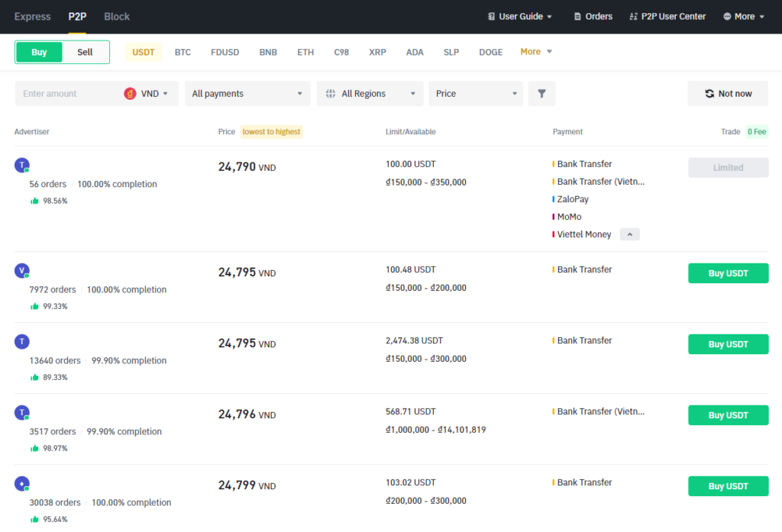Open the All payments dropdown
This screenshot has height=532, width=782.
pos(247,93)
